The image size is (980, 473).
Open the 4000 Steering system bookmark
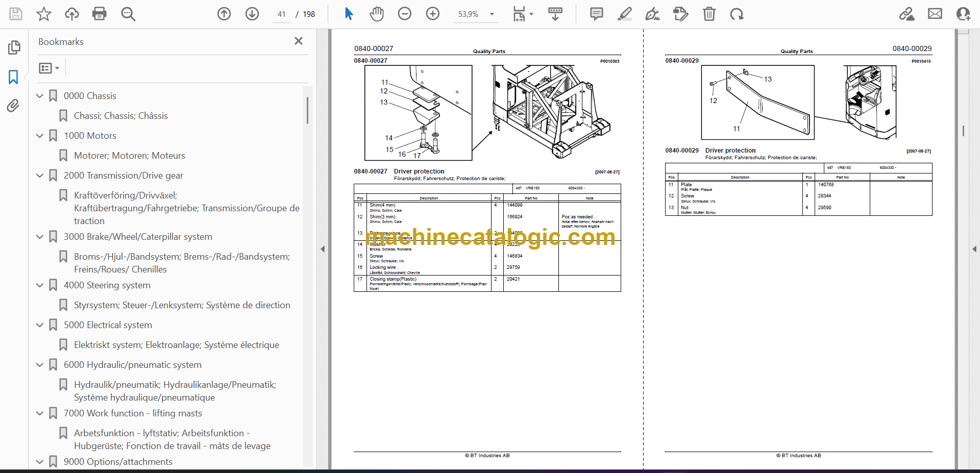[107, 285]
